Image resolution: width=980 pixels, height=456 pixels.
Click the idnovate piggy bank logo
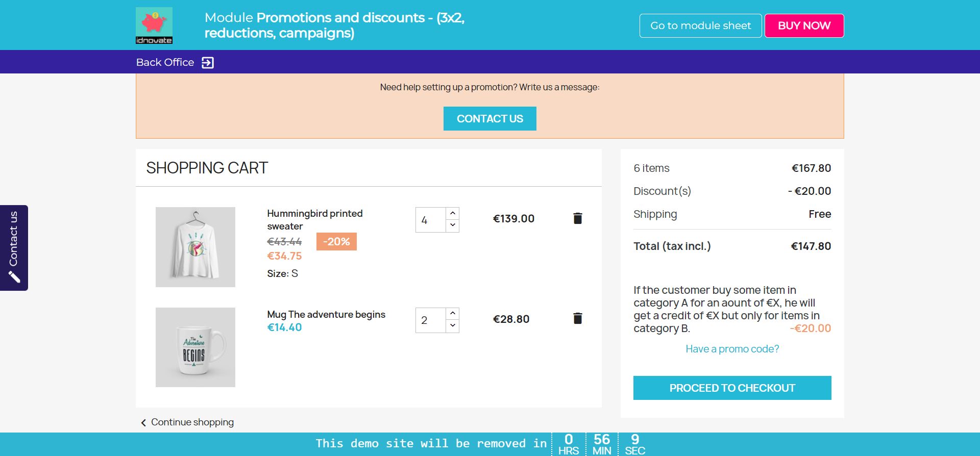point(154,25)
